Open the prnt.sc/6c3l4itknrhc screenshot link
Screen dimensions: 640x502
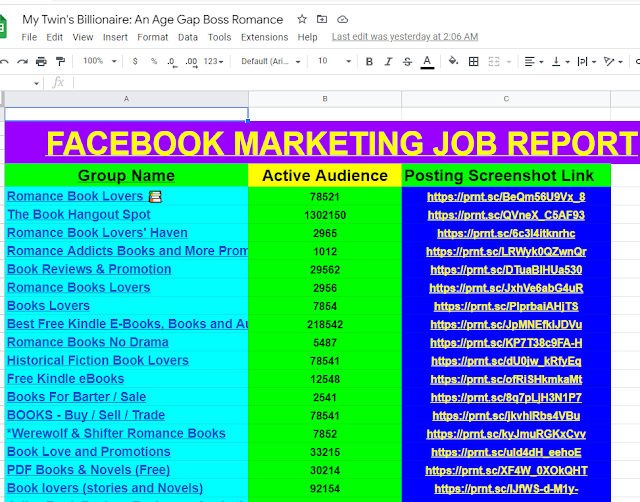click(x=506, y=233)
